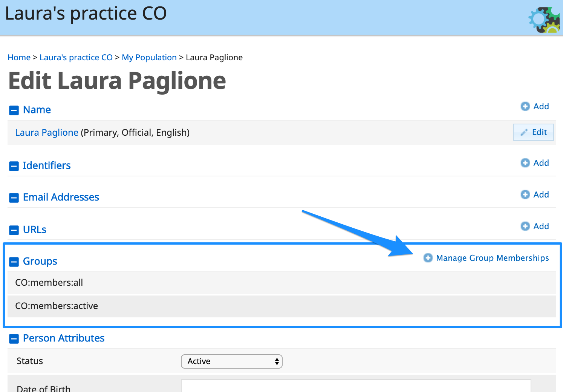Viewport: 563px width, 392px height.
Task: Click the plus icon beside Name's Add
Action: (525, 106)
